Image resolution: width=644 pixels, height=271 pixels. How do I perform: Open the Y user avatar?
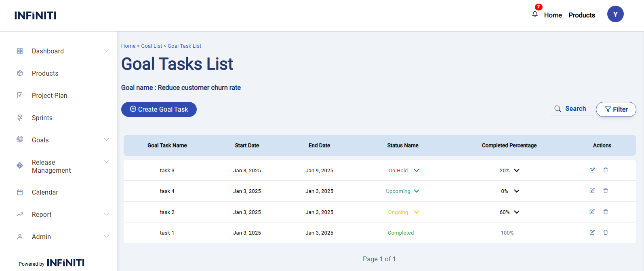tap(615, 14)
